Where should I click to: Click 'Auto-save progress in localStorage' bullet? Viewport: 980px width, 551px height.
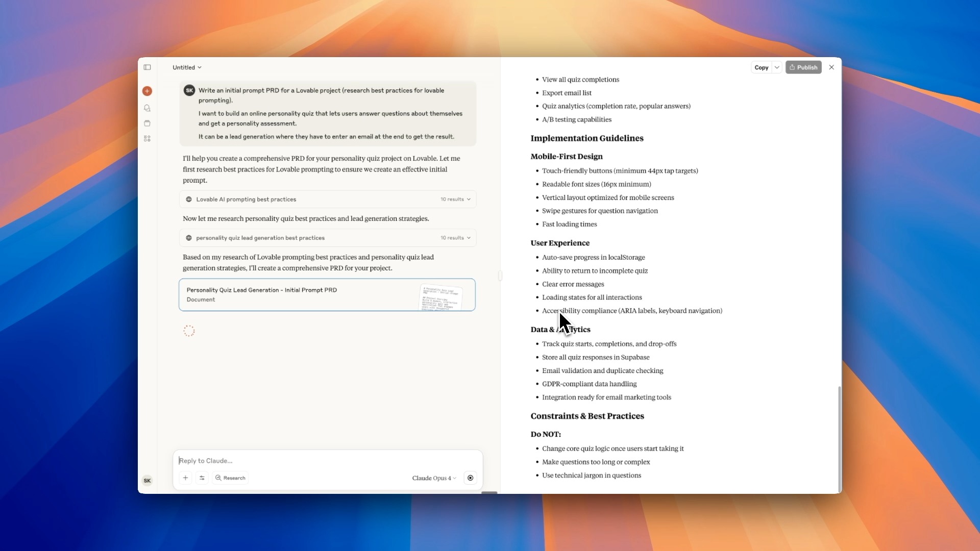[x=594, y=257]
